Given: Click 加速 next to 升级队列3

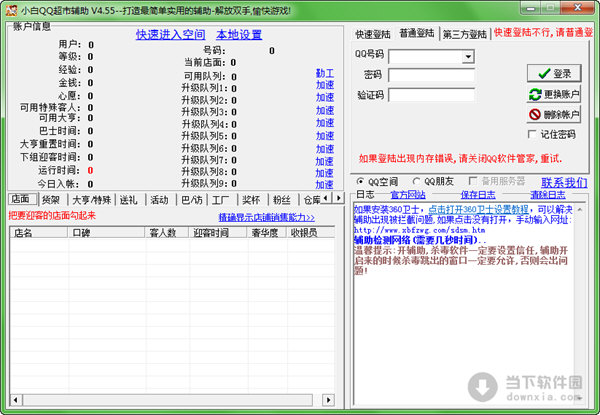Looking at the screenshot, I should tap(325, 110).
